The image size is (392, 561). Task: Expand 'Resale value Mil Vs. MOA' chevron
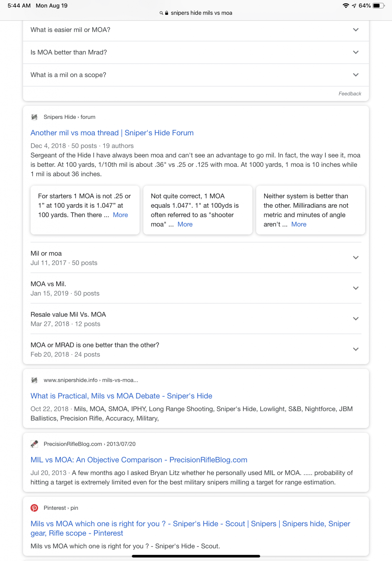point(356,319)
